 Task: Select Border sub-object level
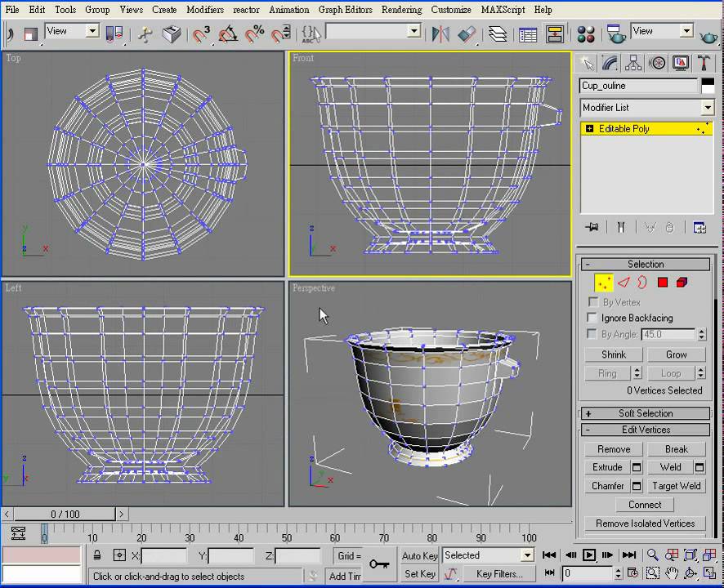point(642,283)
